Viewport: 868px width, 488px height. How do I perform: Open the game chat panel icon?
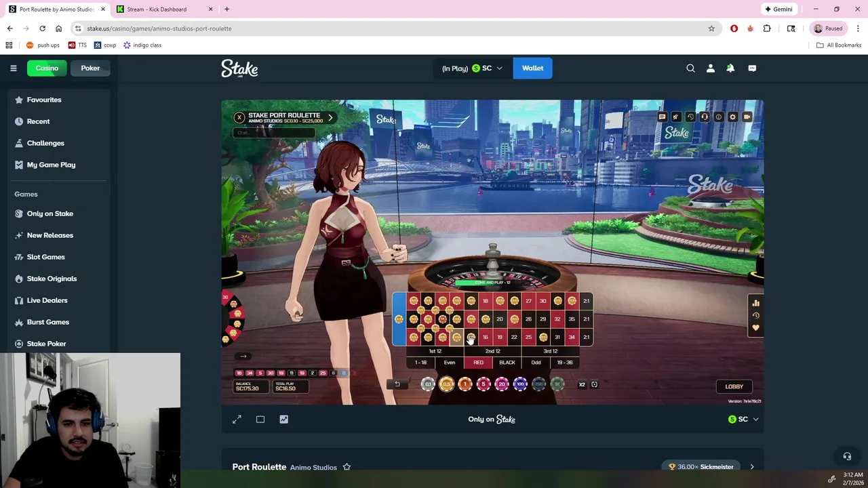[663, 117]
